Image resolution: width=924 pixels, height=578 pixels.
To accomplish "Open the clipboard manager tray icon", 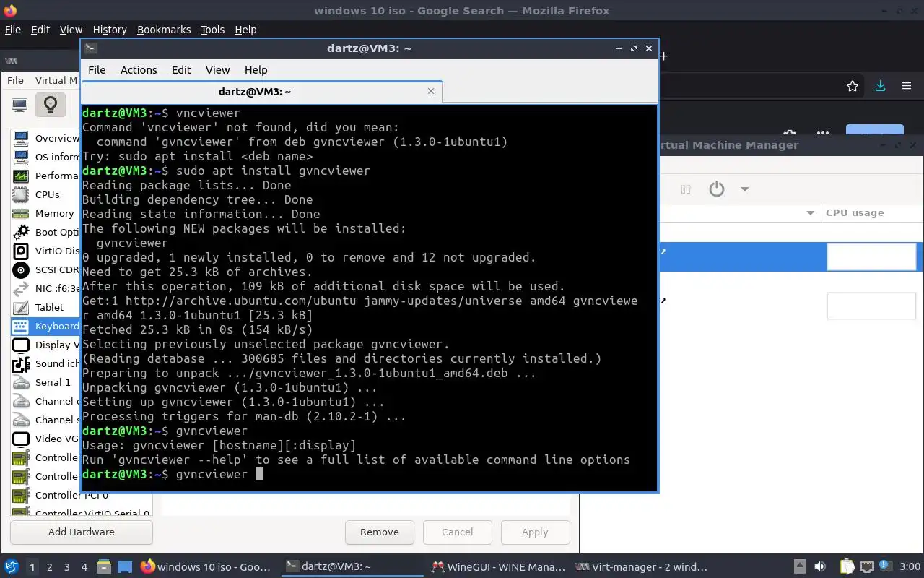I will coord(847,566).
